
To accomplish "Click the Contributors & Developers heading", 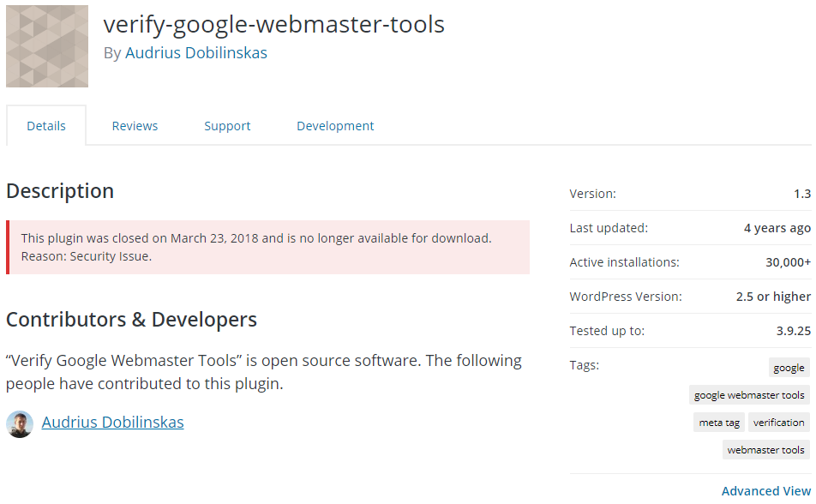I will 132,319.
